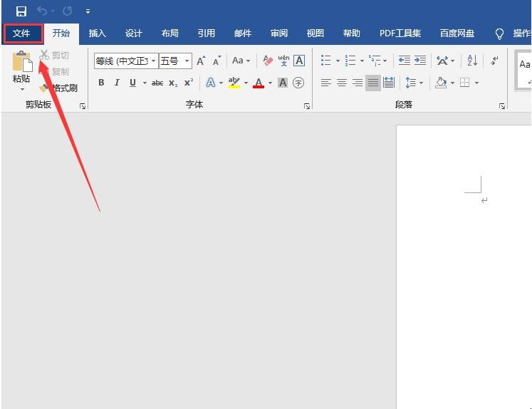
Task: Click the 格式刷 (Format Painter) button
Action: [59, 88]
